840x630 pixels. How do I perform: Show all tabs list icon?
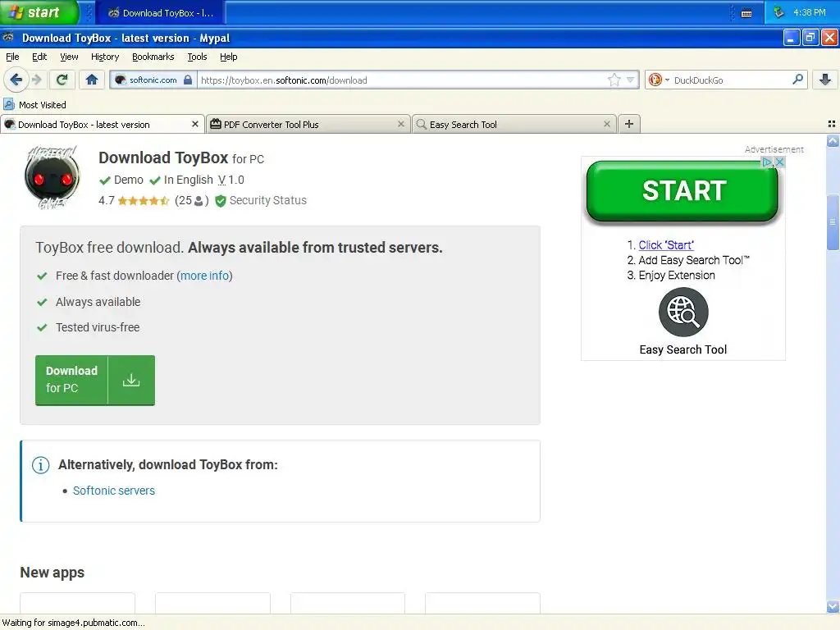[x=832, y=124]
